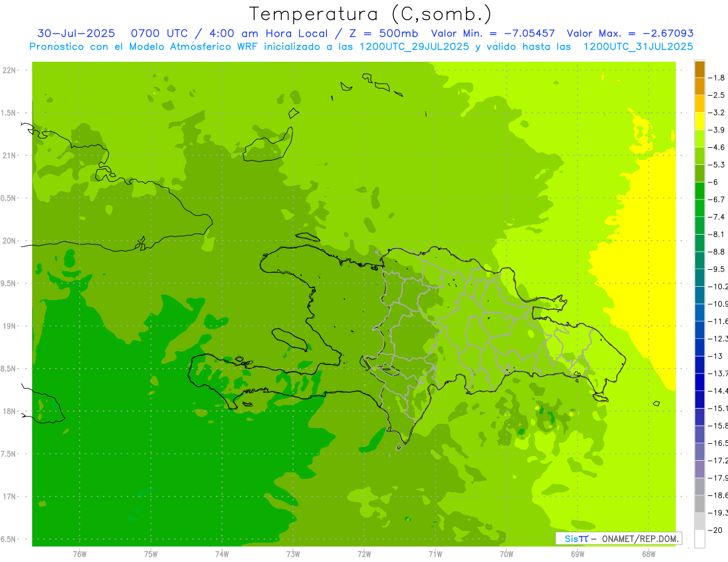Image resolution: width=728 pixels, height=562 pixels.
Task: Click the '-18.6' colorbar label
Action: [718, 495]
